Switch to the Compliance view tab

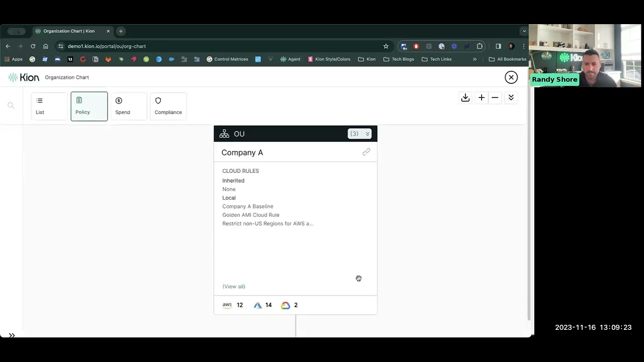click(x=168, y=106)
